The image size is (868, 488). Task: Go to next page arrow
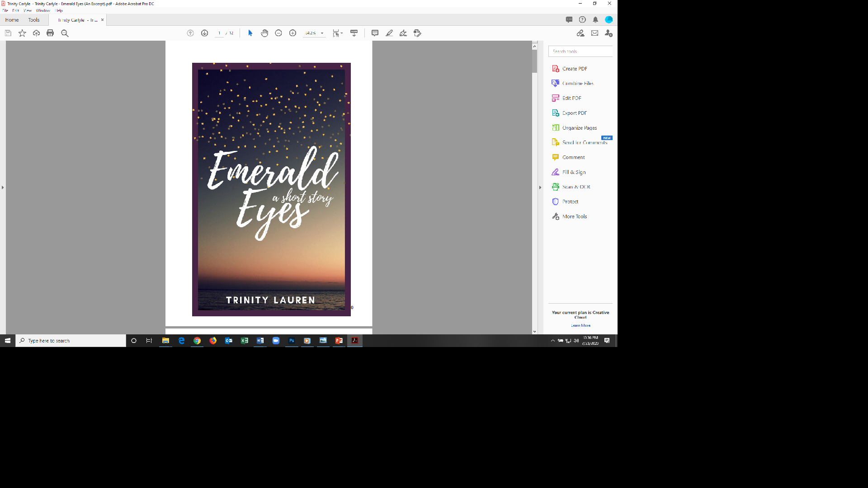pyautogui.click(x=204, y=33)
